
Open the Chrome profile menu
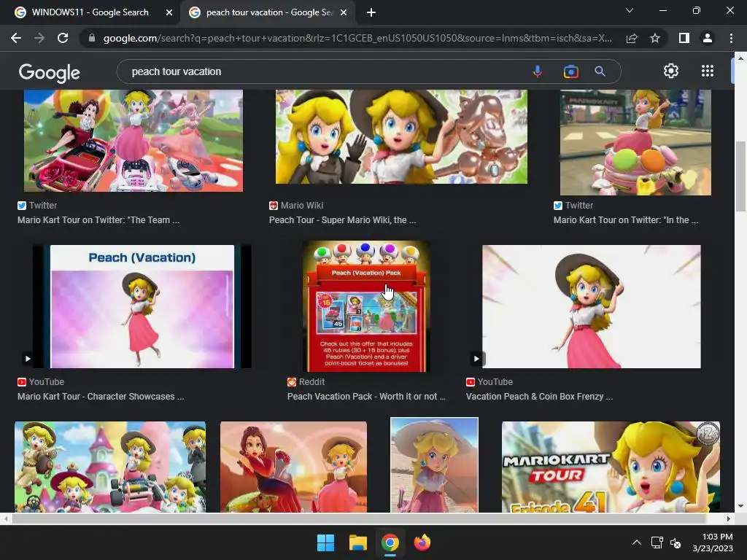click(708, 38)
